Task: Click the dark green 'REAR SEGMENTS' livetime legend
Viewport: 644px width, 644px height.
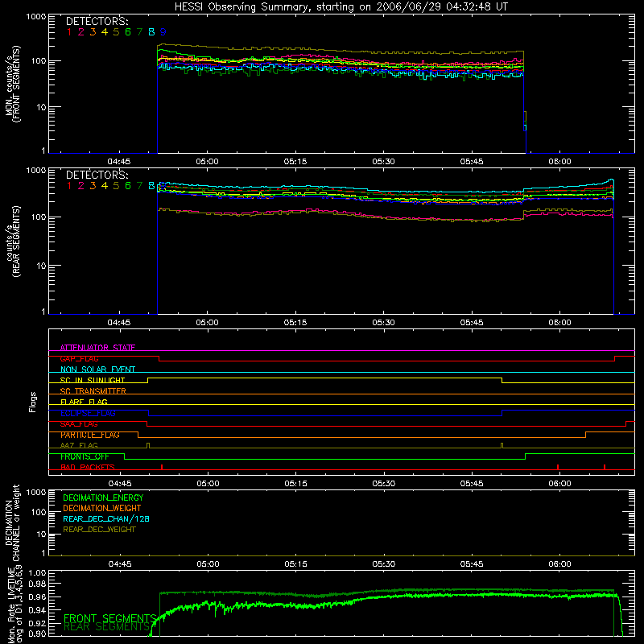Action: [106, 627]
